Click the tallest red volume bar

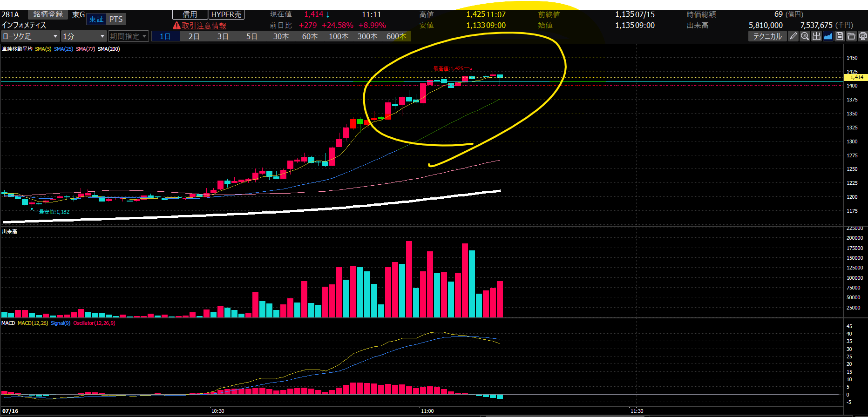409,279
